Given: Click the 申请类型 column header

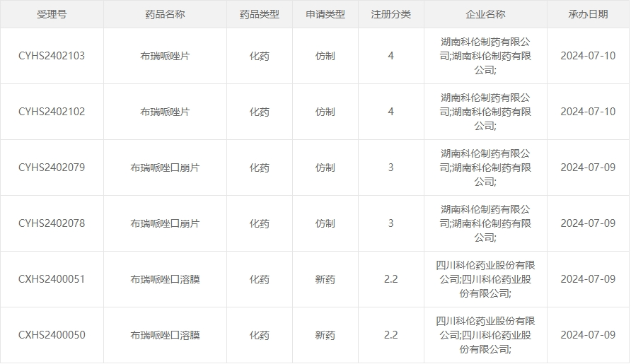Looking at the screenshot, I should pos(325,14).
